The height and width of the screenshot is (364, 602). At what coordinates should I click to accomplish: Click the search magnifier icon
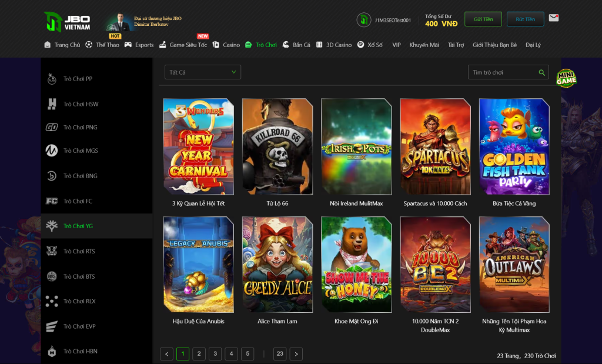click(541, 72)
